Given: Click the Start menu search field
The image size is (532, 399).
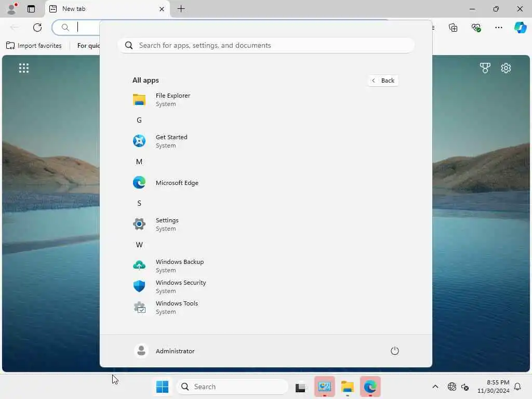Looking at the screenshot, I should click(266, 46).
